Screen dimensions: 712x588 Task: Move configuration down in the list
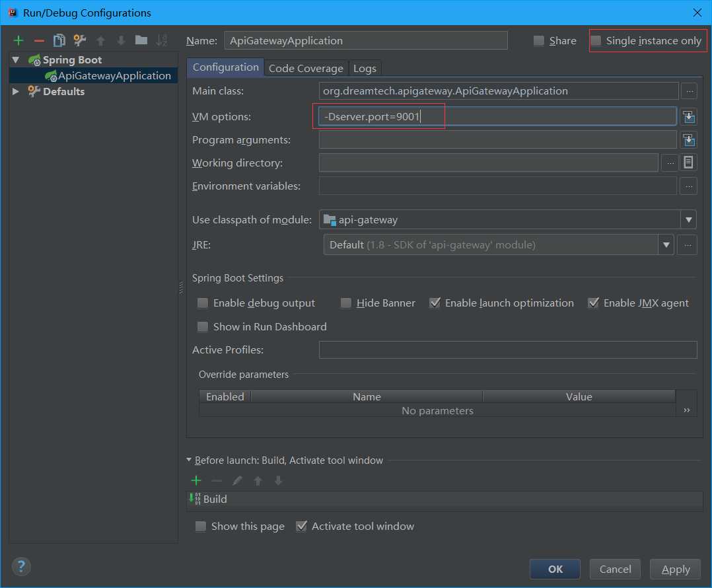[x=121, y=41]
